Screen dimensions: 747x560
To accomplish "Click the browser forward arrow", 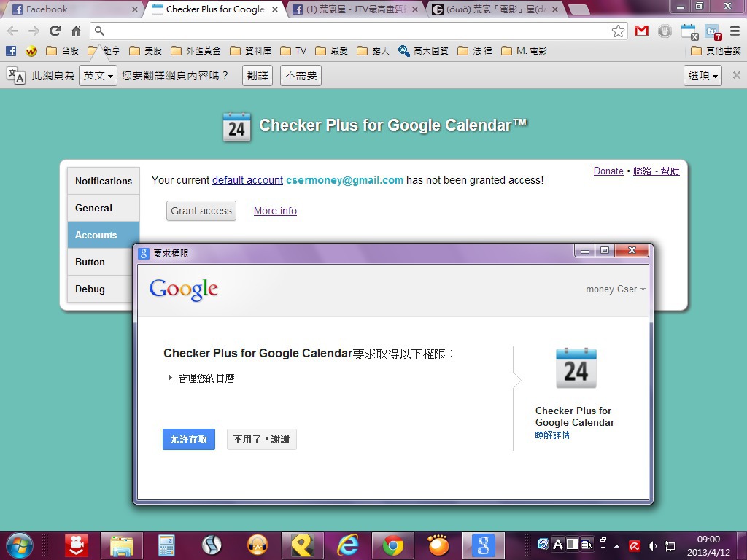I will 34,31.
